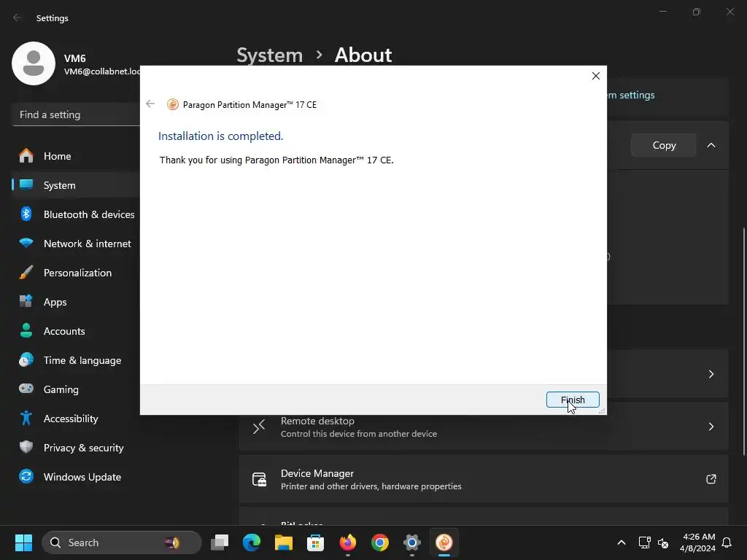Click the Windows Update sync icon
Screen dimensions: 747x560
pyautogui.click(x=26, y=476)
